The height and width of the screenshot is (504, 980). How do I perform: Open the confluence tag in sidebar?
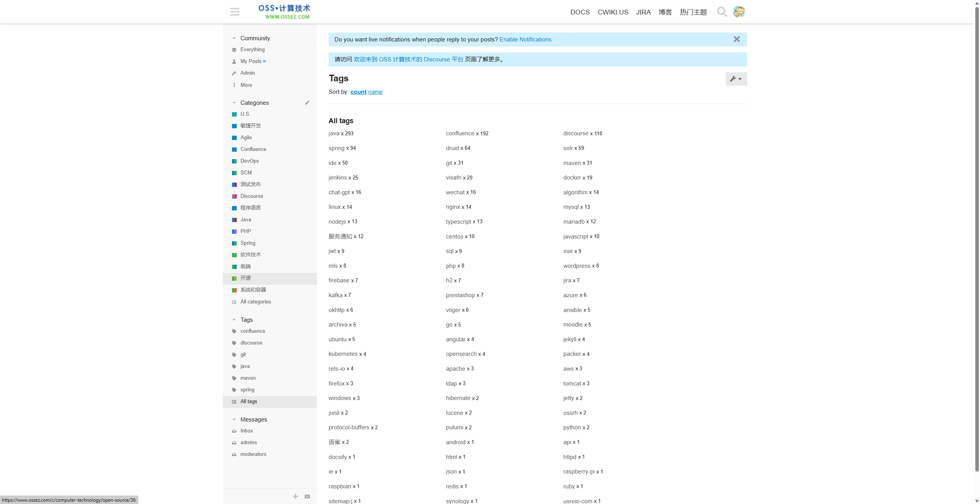(x=252, y=331)
